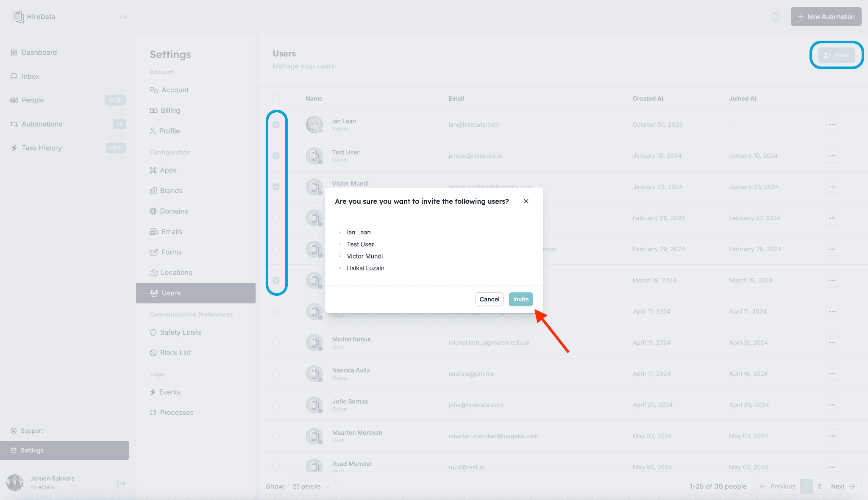868x500 pixels.
Task: Sort by the Created At column header
Action: [648, 99]
